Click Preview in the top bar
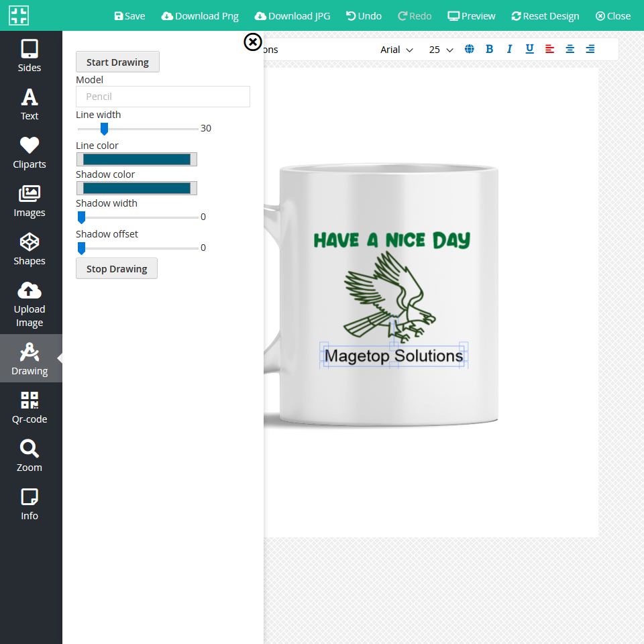This screenshot has width=644, height=644. click(472, 16)
